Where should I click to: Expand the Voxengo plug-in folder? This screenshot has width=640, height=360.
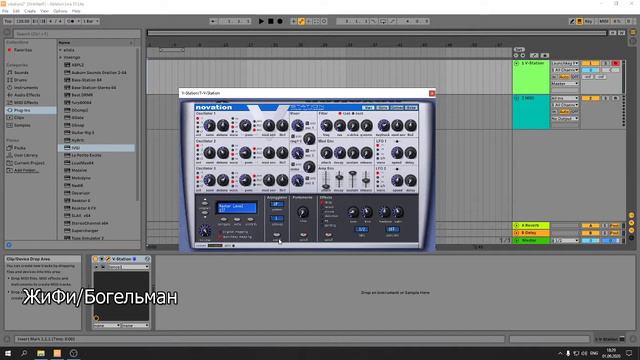point(60,58)
